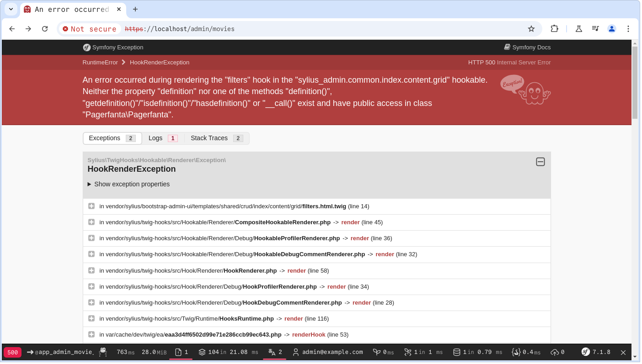Open Chrome three-dot menu
642x364 pixels.
coord(628,29)
